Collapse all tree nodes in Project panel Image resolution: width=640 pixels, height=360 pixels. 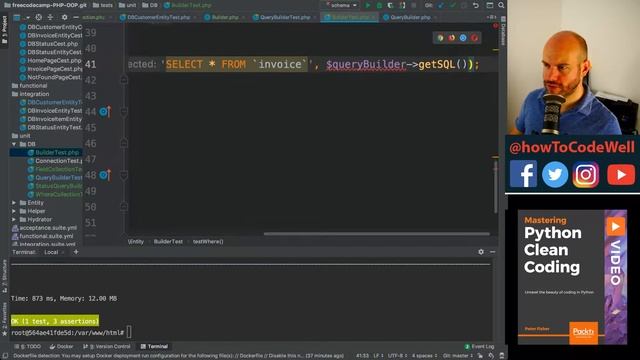click(x=50, y=18)
